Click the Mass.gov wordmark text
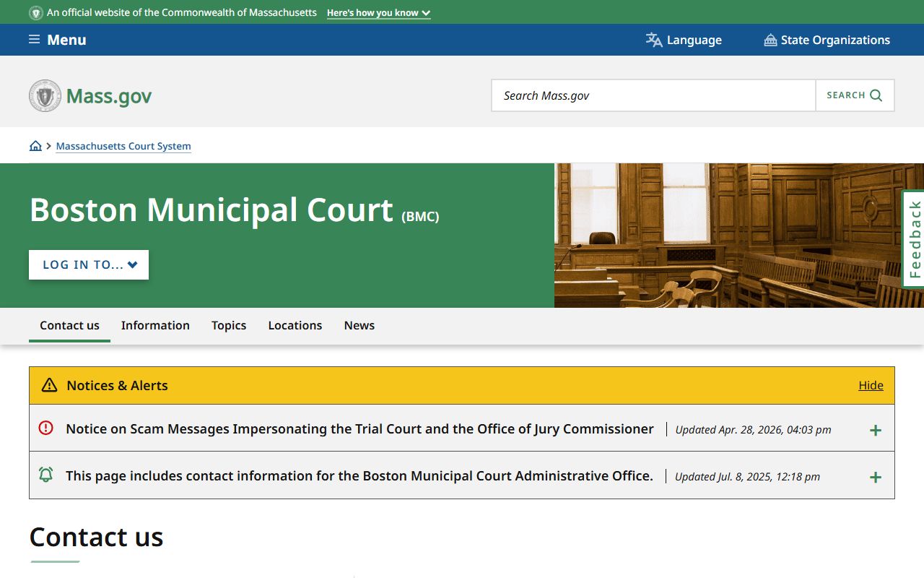This screenshot has width=924, height=578. click(x=109, y=96)
